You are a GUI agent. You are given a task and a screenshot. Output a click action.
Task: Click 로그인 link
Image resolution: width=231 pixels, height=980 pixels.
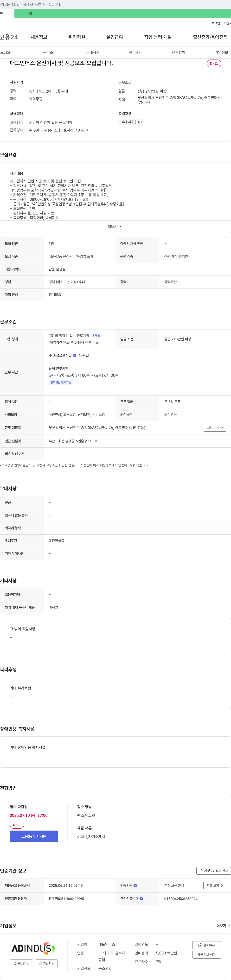[x=215, y=23]
